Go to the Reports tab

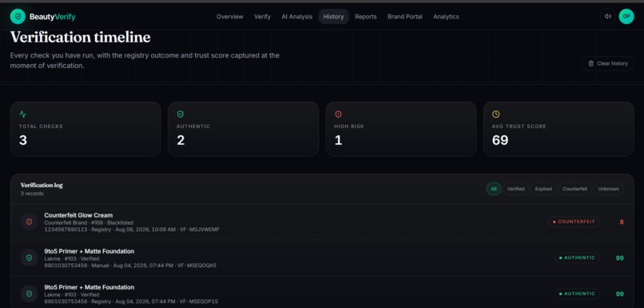(x=365, y=17)
